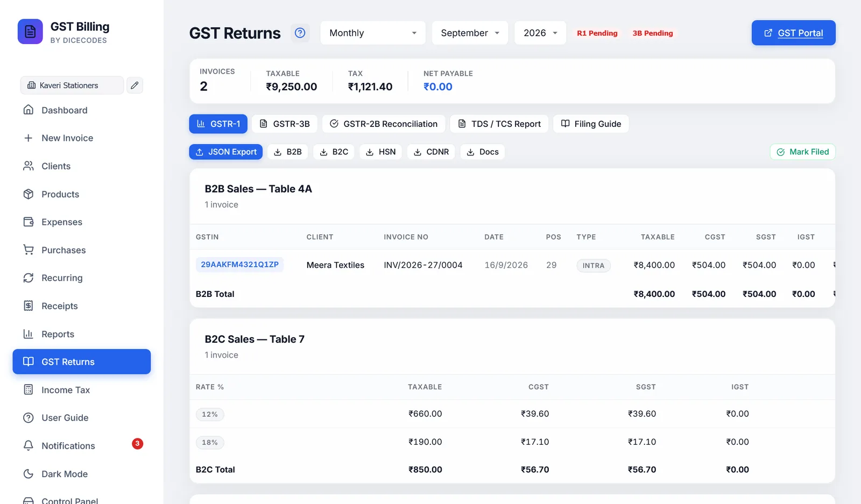Click the B2C Total ₹850.00 value

coord(425,470)
